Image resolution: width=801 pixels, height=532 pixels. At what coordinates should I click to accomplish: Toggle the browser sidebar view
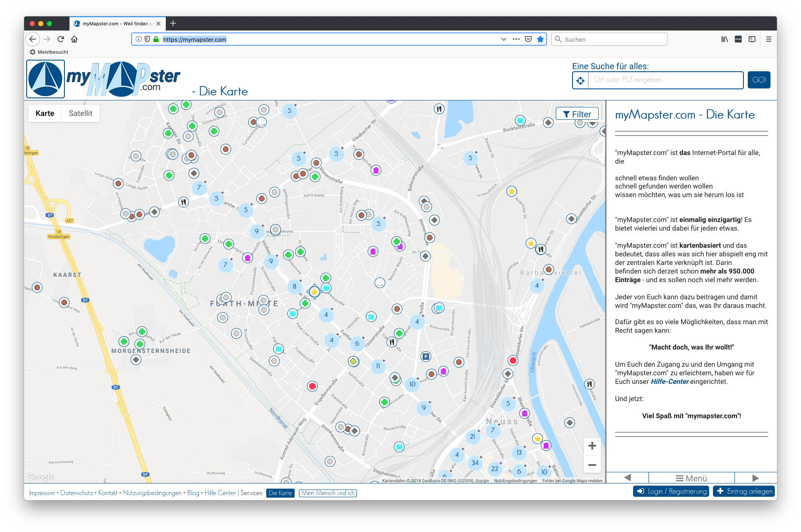coord(752,39)
